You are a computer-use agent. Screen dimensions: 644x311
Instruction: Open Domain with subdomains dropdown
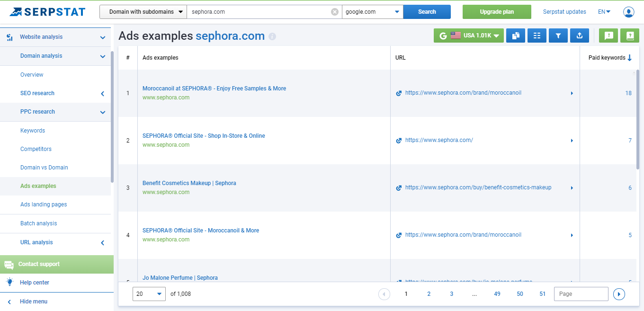click(143, 12)
